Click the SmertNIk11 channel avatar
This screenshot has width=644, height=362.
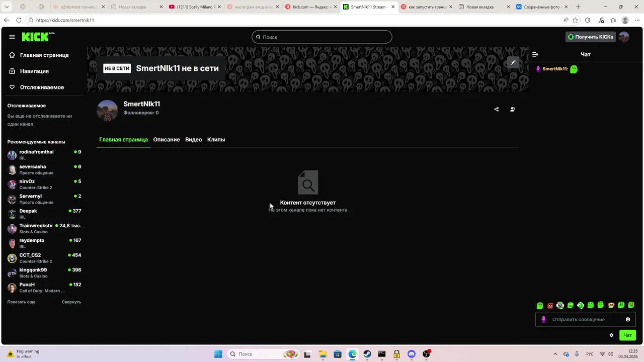(x=107, y=111)
